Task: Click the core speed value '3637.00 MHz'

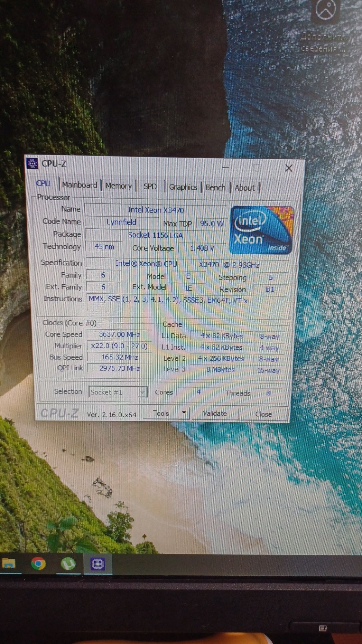Action: click(x=119, y=334)
